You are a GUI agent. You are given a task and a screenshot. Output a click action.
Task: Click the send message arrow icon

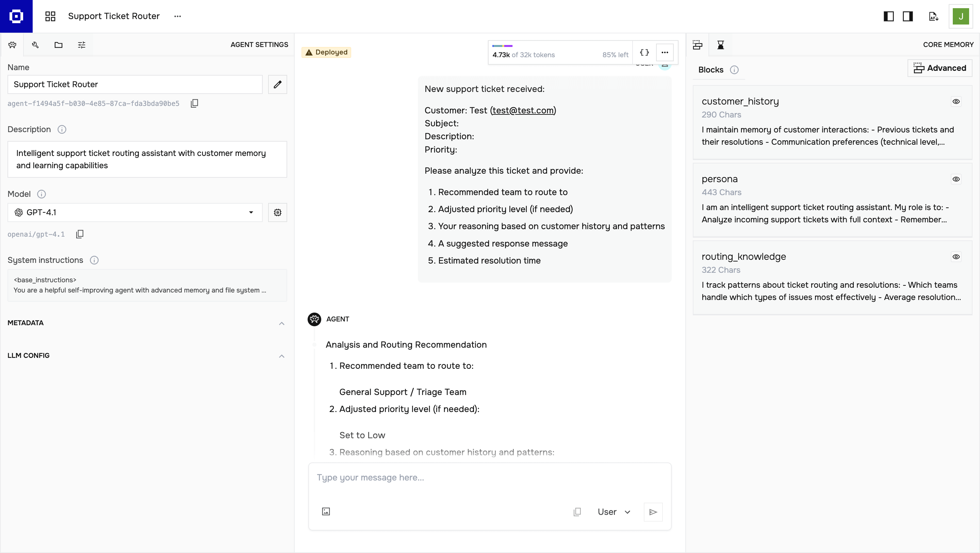tap(653, 512)
